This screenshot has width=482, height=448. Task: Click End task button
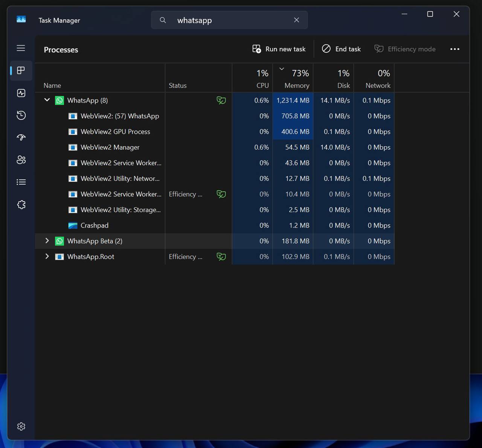coord(341,49)
